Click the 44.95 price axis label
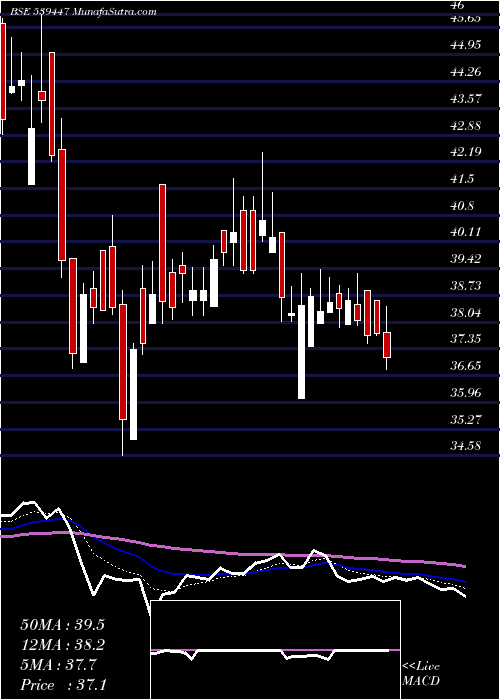Screen dimensions: 500x700 [465, 45]
